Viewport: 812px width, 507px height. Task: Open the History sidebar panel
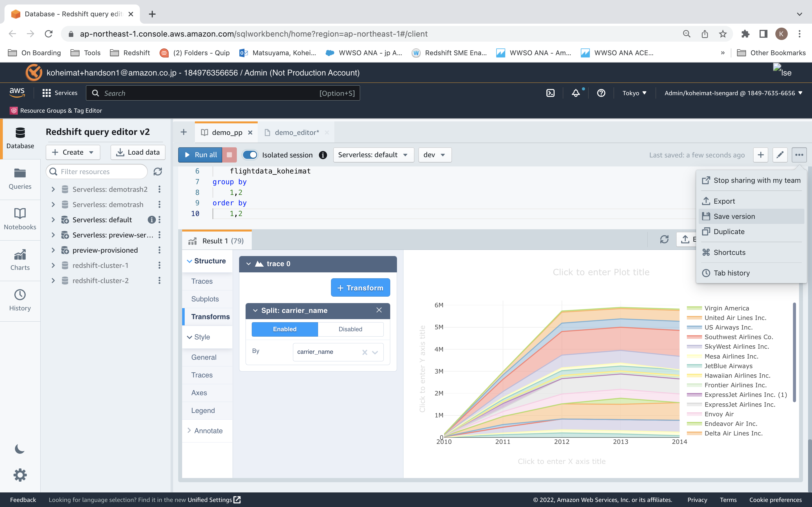(x=20, y=300)
